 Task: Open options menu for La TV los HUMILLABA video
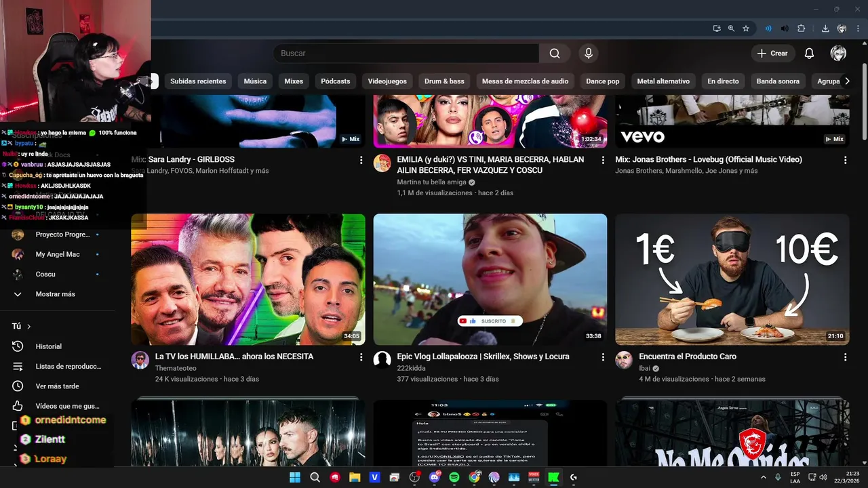pos(361,357)
